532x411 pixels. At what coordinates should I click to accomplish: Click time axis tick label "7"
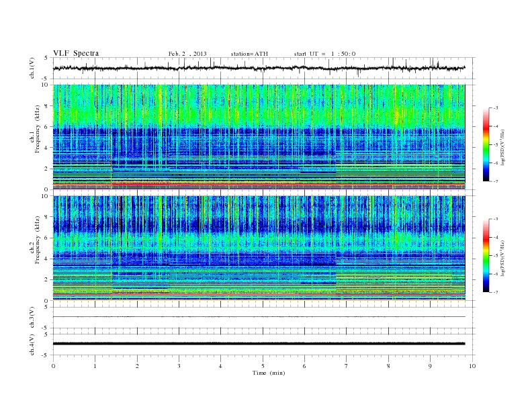[347, 366]
